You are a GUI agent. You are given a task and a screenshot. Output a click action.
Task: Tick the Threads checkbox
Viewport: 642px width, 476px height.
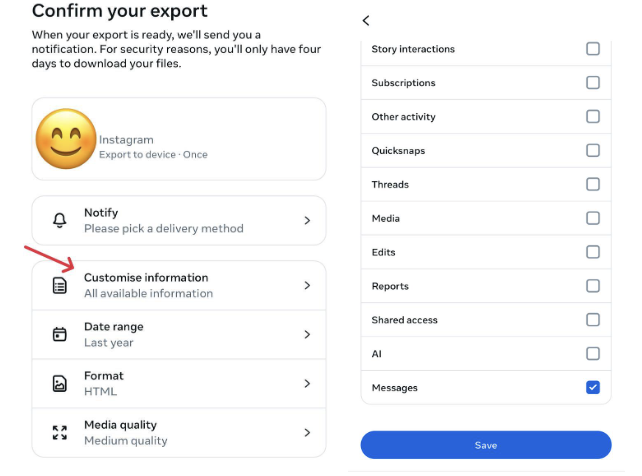coord(593,184)
